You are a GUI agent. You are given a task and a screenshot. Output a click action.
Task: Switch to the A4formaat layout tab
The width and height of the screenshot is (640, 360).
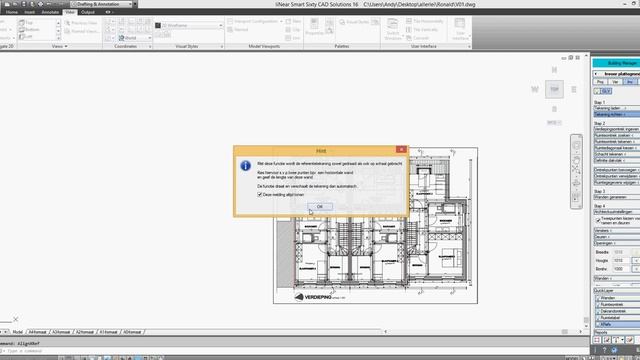(x=38, y=332)
